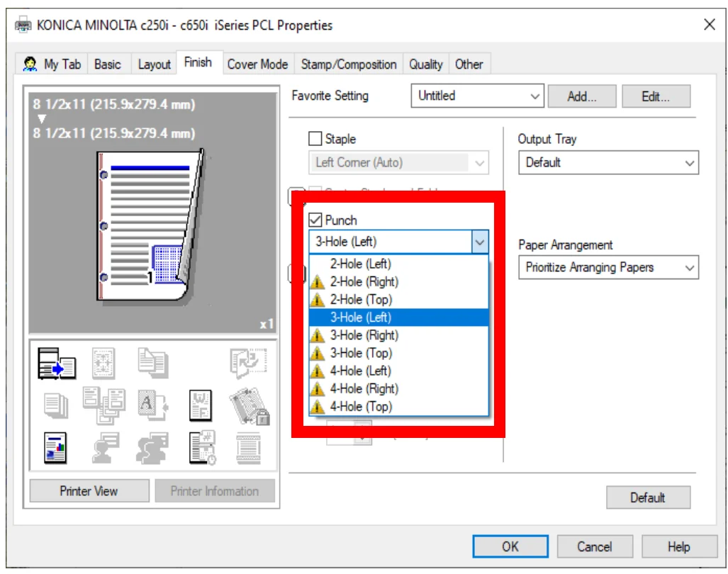
Task: Click the Default button
Action: (x=648, y=497)
